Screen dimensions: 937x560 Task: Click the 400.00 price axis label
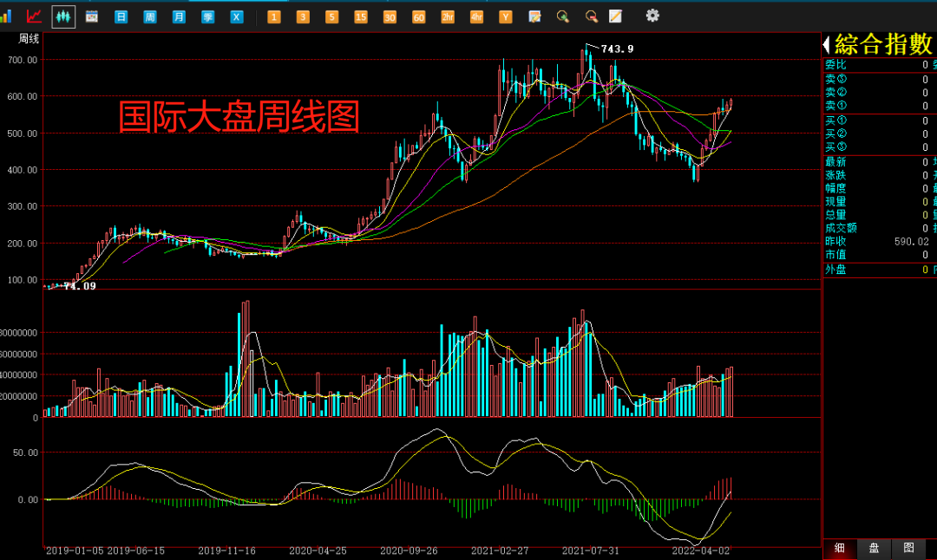(x=22, y=170)
